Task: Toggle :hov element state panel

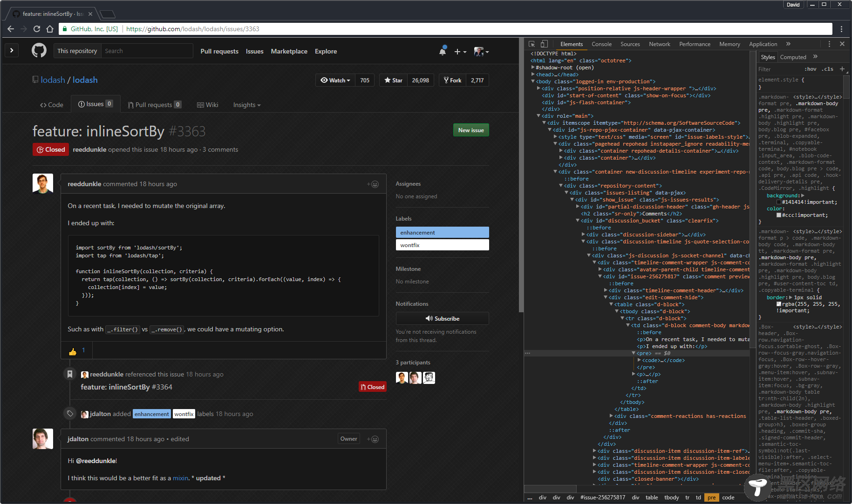Action: (x=810, y=69)
